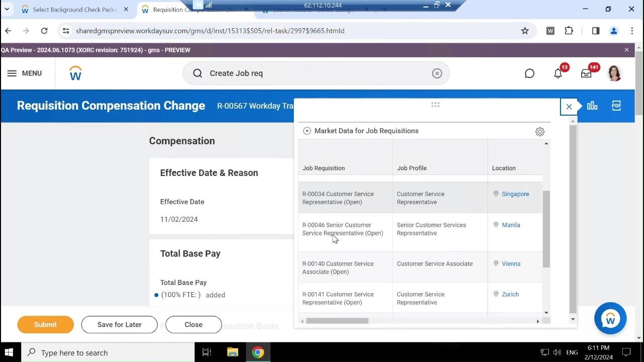
Task: Open the Vienna location link
Action: 511,264
